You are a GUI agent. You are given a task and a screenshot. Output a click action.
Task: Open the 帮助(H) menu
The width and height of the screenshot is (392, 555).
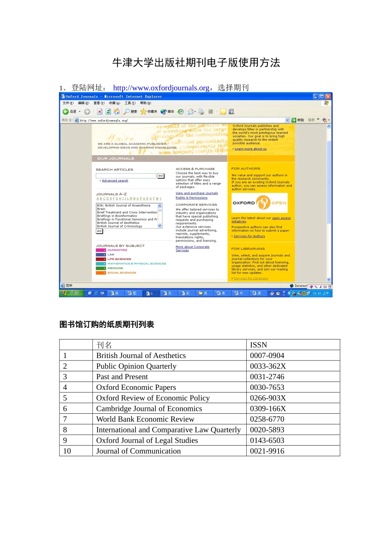tap(146, 103)
